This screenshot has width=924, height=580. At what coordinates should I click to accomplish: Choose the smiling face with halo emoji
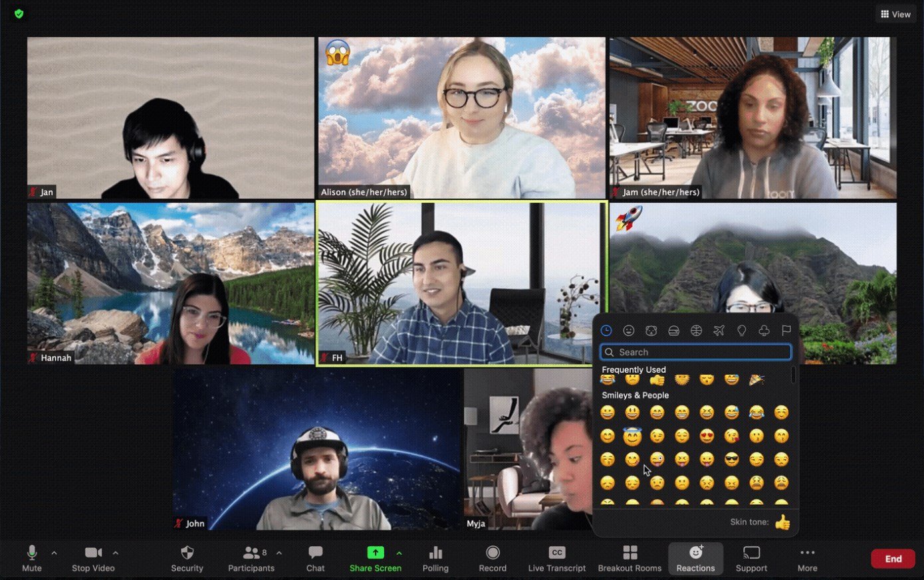[632, 436]
